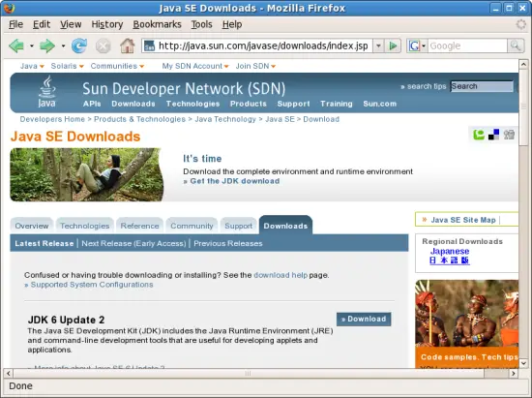Expand the Join SDN dropdown
Viewport: 532px width, 398px height.
pos(273,67)
